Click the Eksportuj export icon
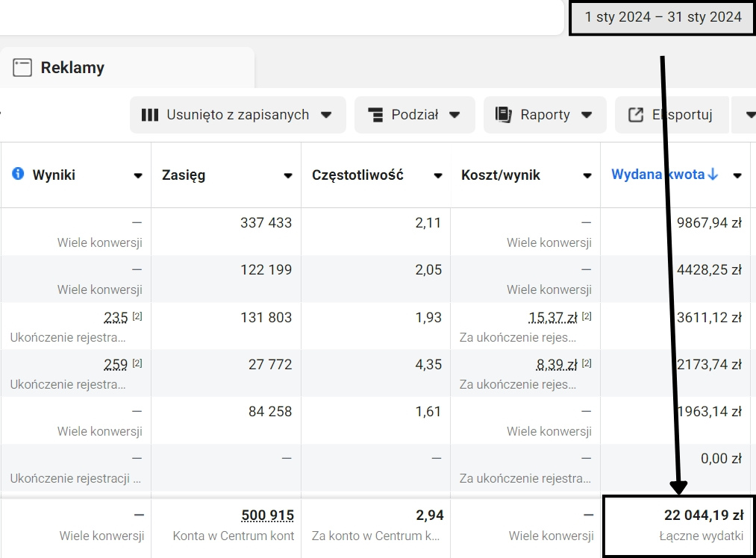756x558 pixels. [x=636, y=115]
